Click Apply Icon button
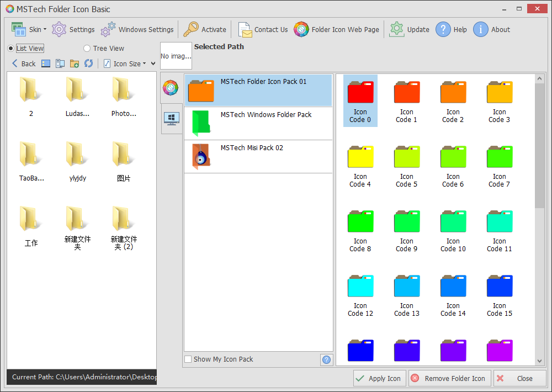552x392 pixels. click(380, 378)
